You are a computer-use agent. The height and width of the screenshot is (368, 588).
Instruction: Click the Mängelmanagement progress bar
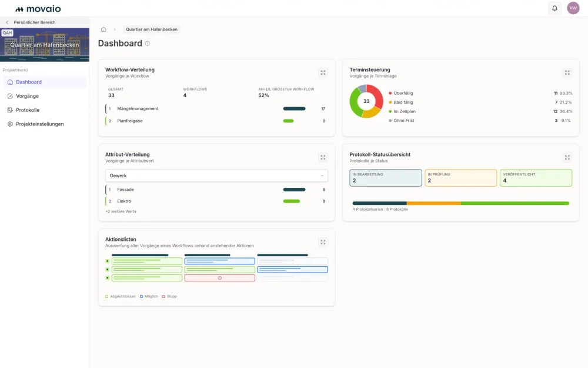(x=295, y=109)
